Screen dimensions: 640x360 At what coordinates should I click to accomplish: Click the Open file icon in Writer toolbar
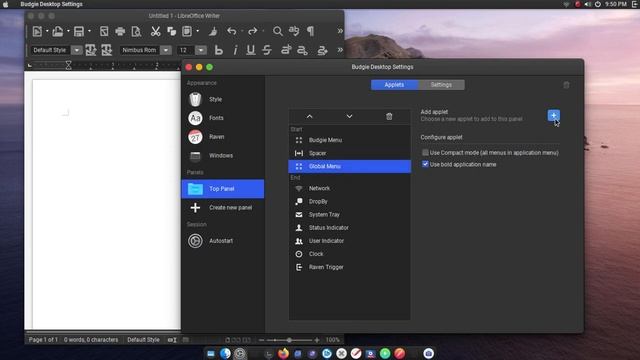58,31
